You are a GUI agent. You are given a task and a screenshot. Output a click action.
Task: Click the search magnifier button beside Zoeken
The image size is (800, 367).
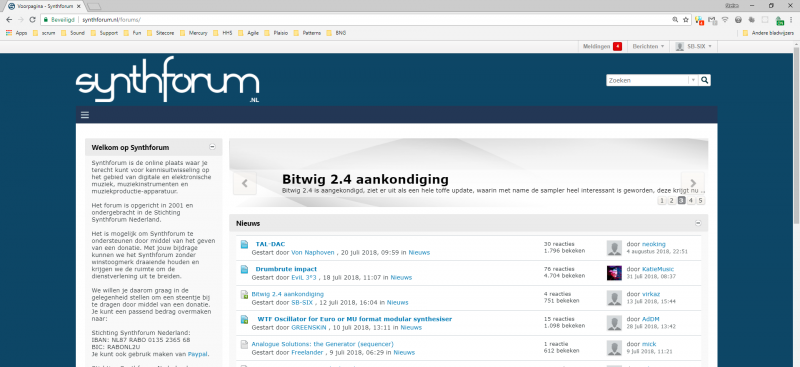point(705,80)
